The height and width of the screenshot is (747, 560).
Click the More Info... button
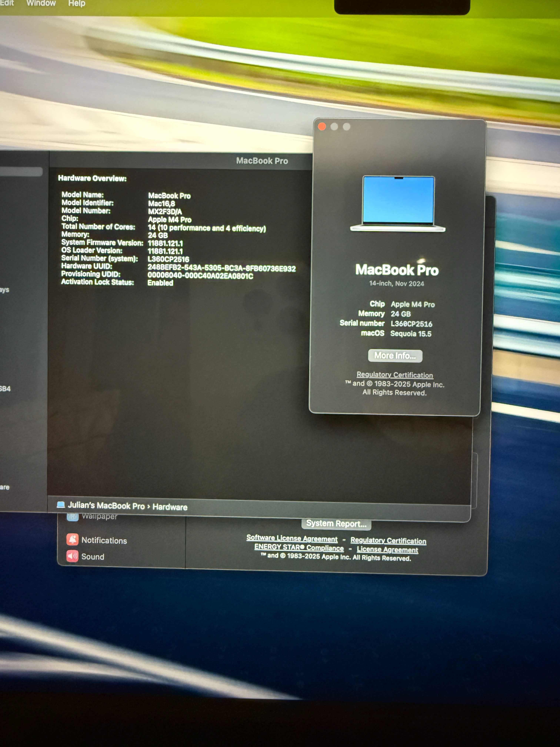[x=395, y=356]
